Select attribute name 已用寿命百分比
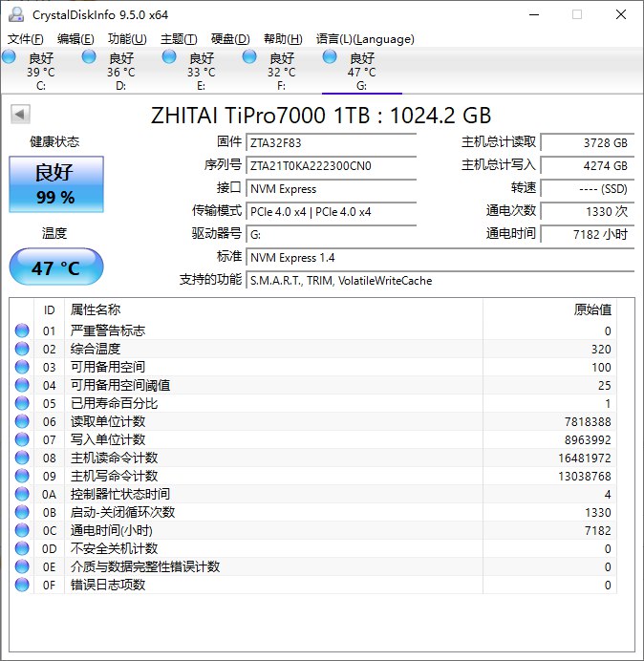The image size is (644, 661). (x=114, y=403)
